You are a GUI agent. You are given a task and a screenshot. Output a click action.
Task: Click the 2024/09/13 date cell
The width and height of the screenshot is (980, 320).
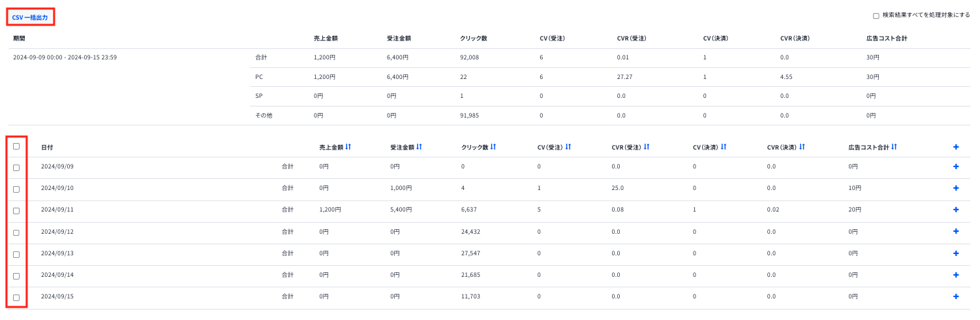click(57, 253)
